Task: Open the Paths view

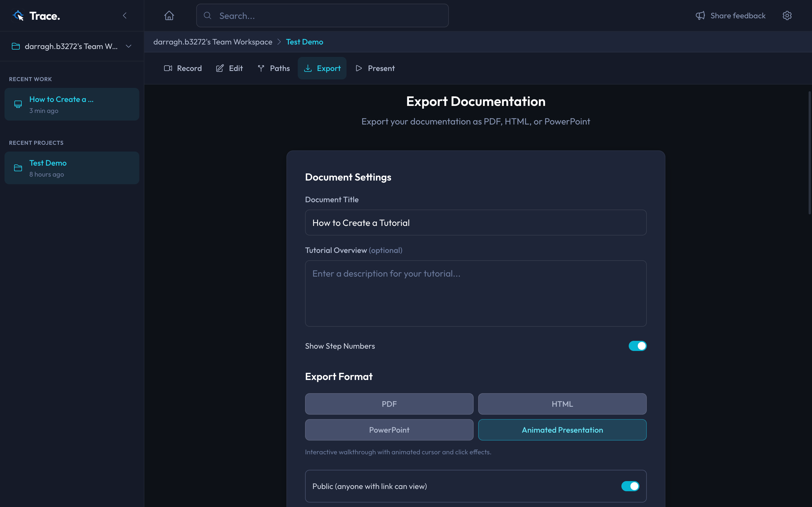Action: (274, 68)
